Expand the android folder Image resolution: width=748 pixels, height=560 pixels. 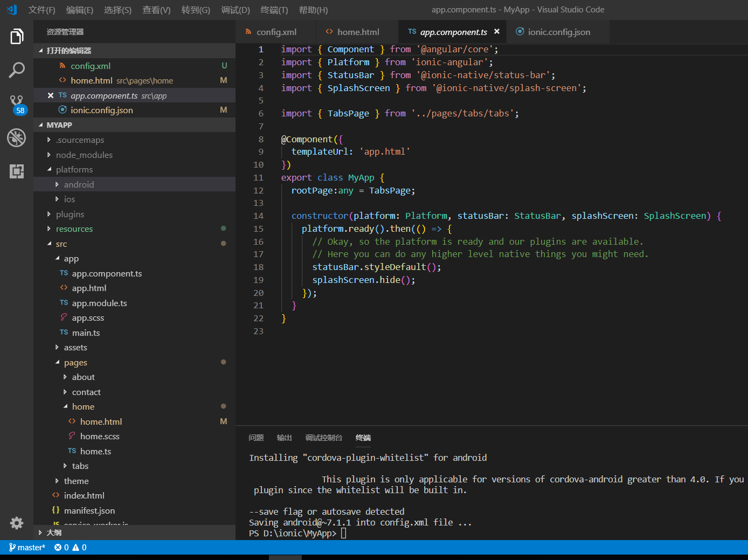pos(79,184)
